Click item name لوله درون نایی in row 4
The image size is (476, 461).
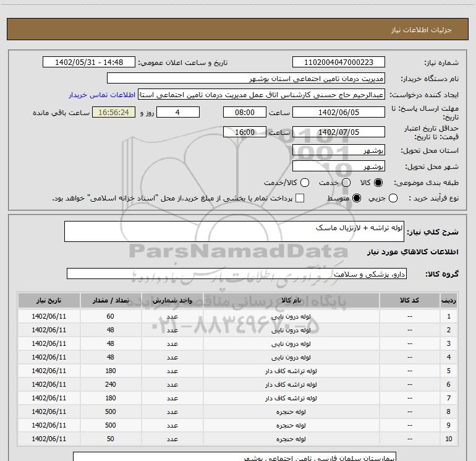click(291, 358)
